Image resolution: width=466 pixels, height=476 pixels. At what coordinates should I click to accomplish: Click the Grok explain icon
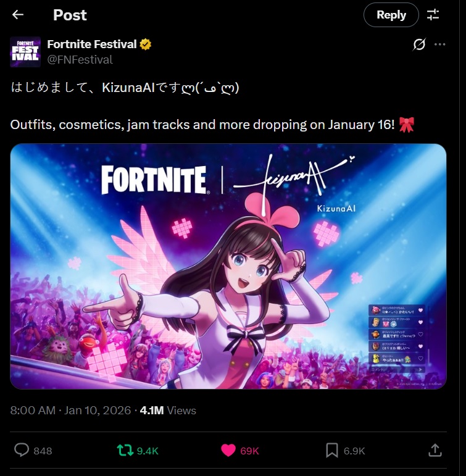[419, 44]
